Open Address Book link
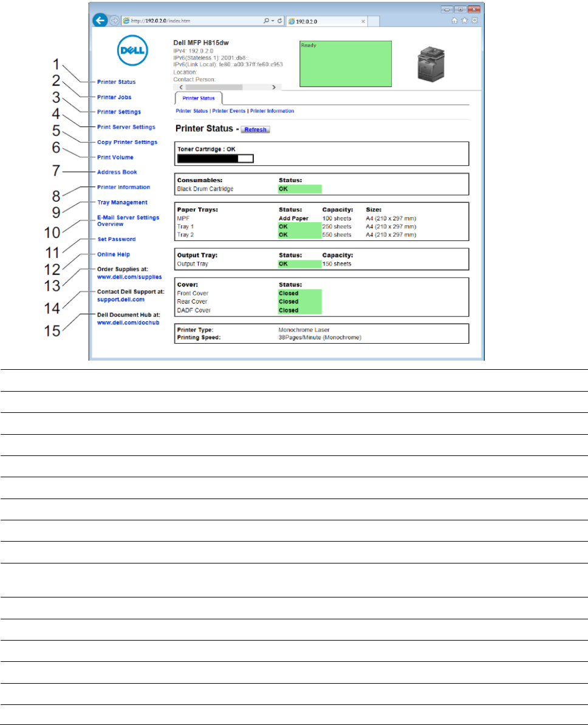 pos(117,172)
